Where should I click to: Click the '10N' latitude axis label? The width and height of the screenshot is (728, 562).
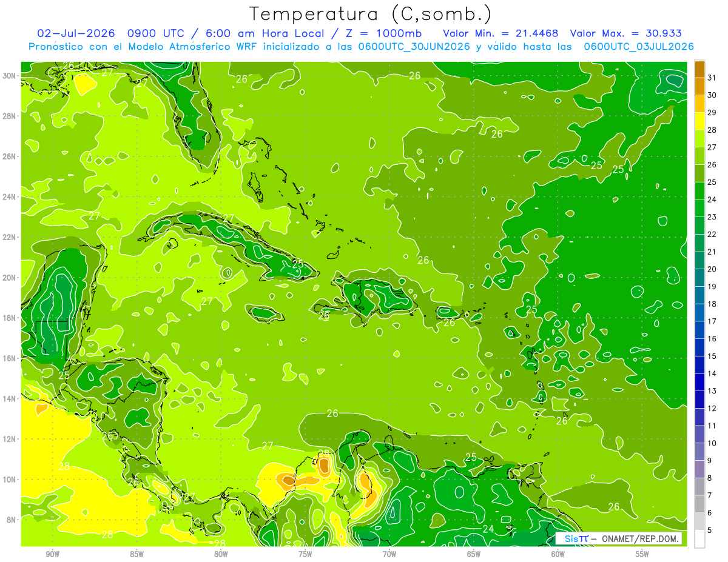coord(10,480)
